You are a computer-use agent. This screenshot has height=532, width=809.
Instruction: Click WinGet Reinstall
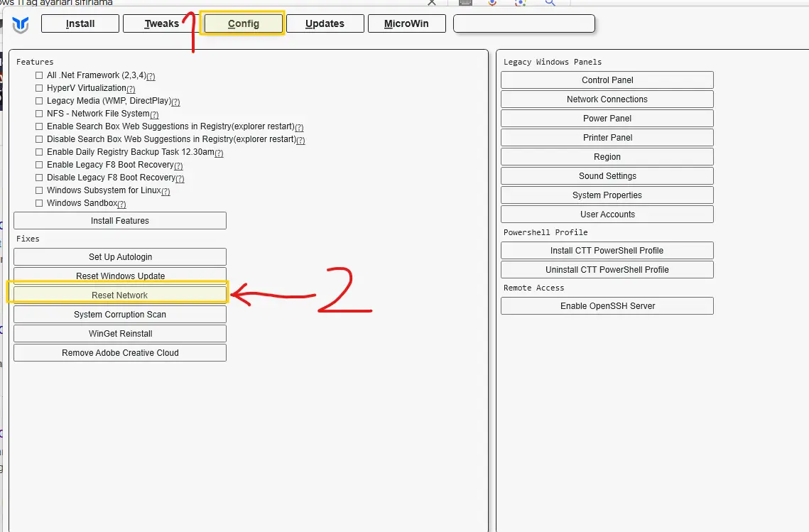coord(120,333)
